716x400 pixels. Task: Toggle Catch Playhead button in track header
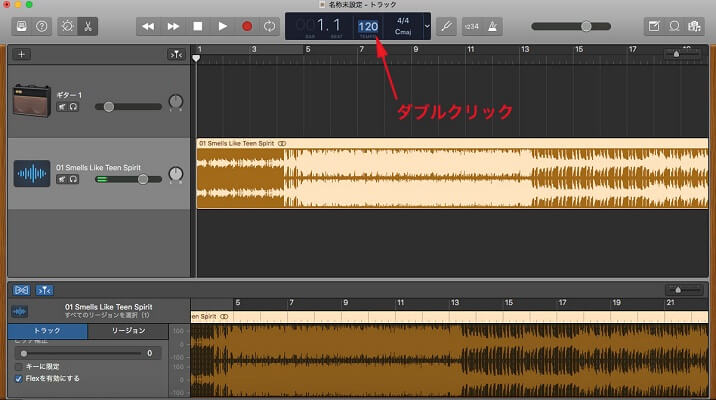tap(176, 55)
